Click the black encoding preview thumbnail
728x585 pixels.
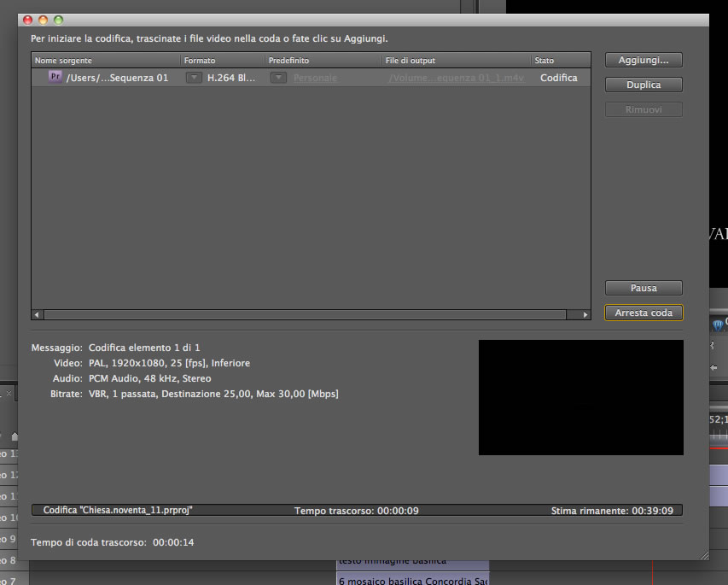pos(581,397)
